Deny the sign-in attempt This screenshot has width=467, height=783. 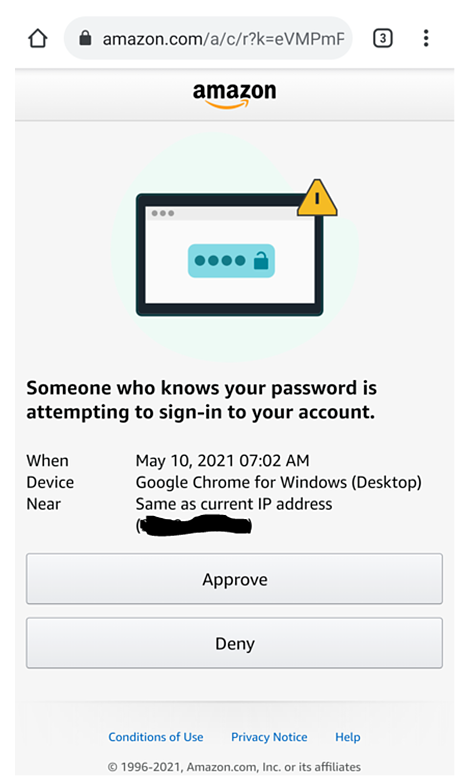click(234, 643)
